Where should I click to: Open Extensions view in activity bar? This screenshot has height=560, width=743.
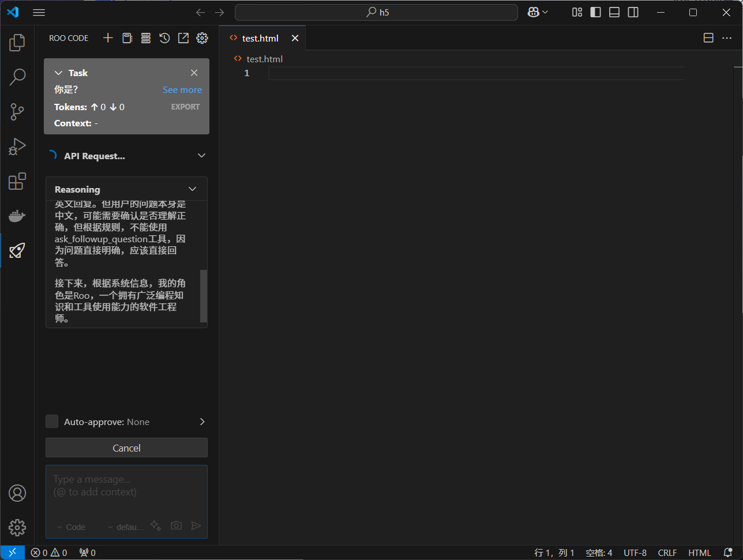17,181
